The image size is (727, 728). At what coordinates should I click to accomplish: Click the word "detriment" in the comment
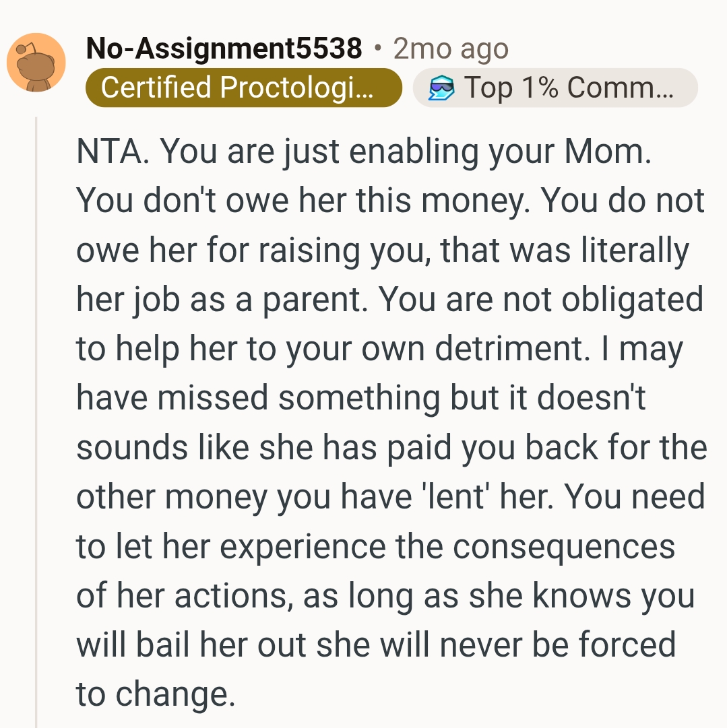517,349
